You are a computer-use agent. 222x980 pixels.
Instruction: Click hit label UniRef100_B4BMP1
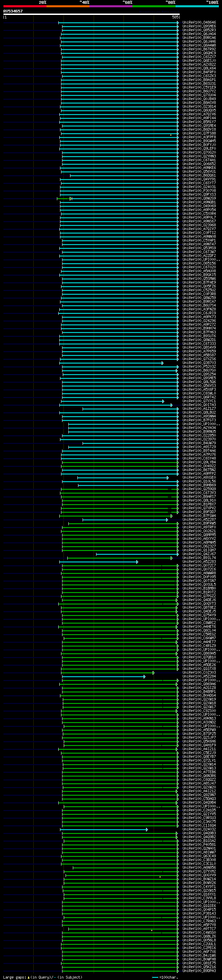coord(199,691)
